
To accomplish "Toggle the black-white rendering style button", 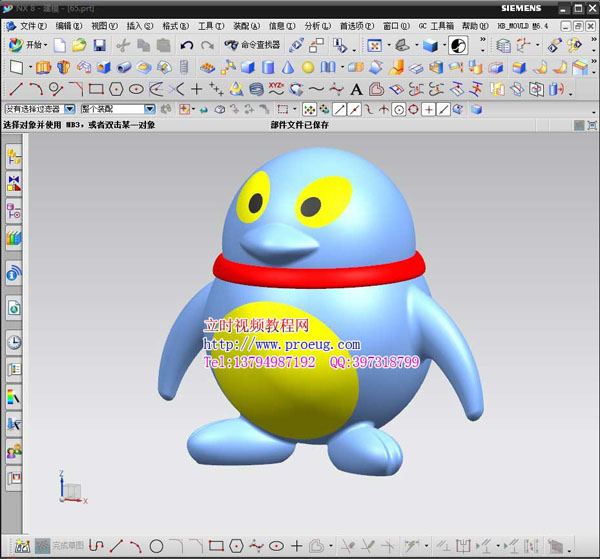I will pos(458,46).
